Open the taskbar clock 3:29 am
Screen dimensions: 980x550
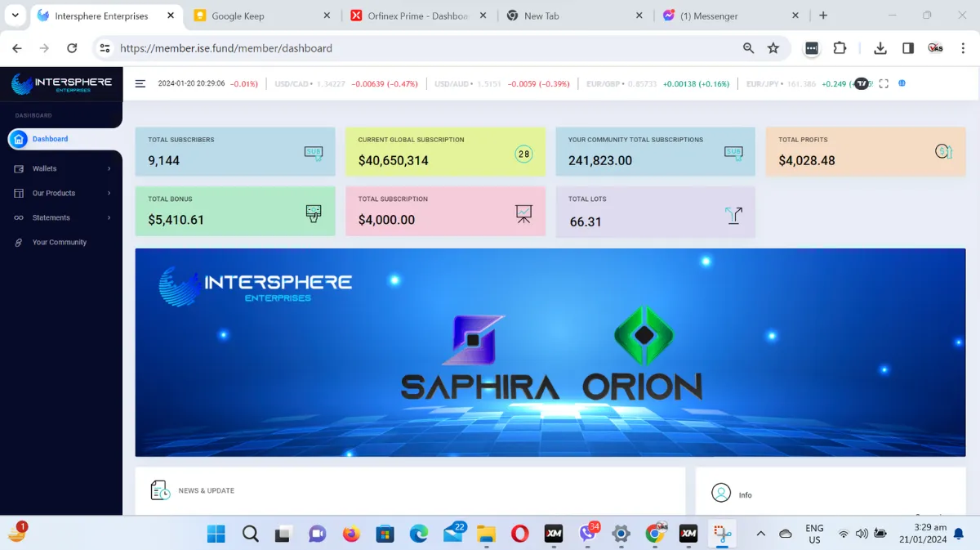[924, 534]
